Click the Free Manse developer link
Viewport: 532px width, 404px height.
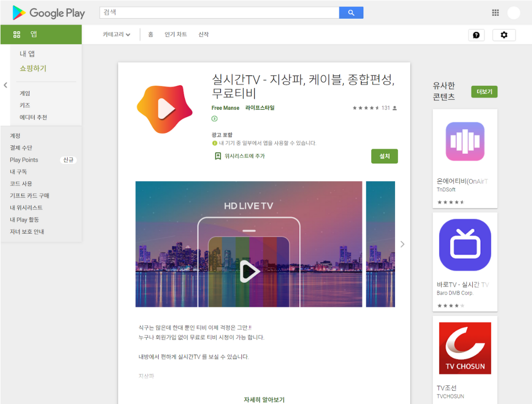click(x=225, y=108)
